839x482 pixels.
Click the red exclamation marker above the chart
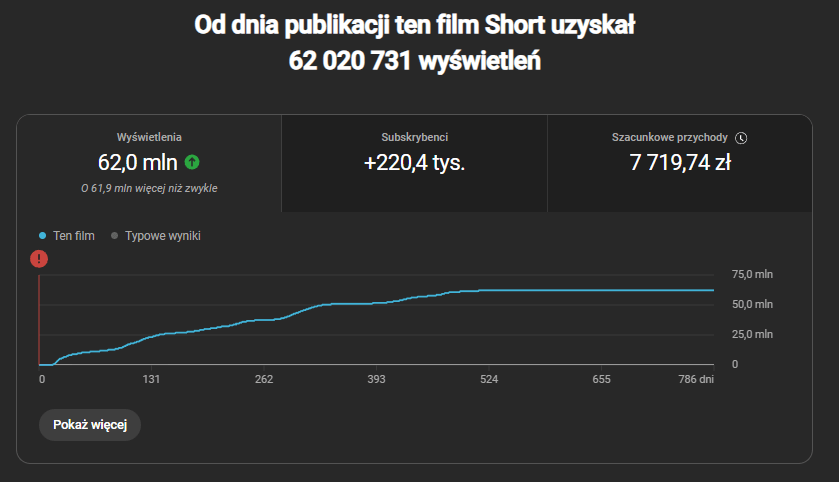39,259
